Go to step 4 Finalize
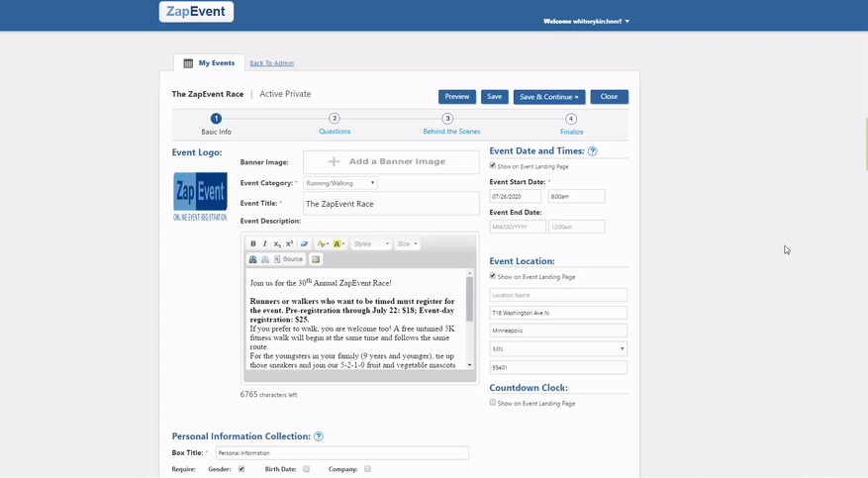This screenshot has height=478, width=868. (x=571, y=124)
